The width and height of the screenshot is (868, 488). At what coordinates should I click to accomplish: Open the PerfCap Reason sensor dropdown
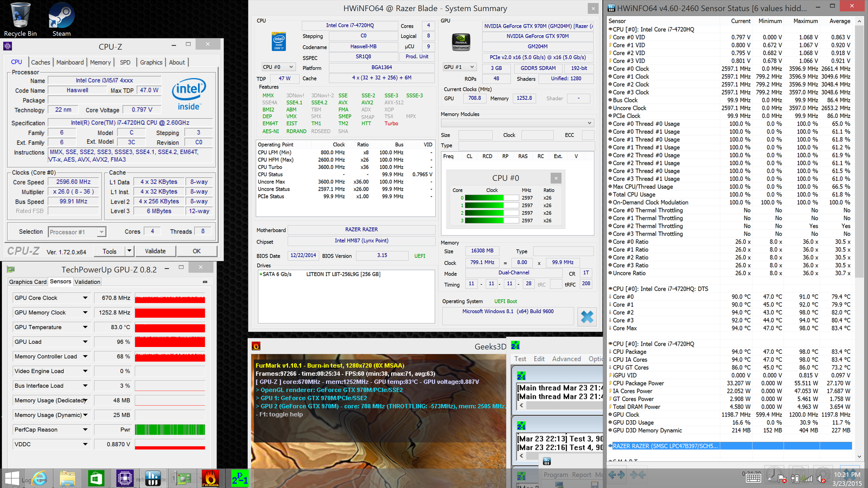(85, 430)
